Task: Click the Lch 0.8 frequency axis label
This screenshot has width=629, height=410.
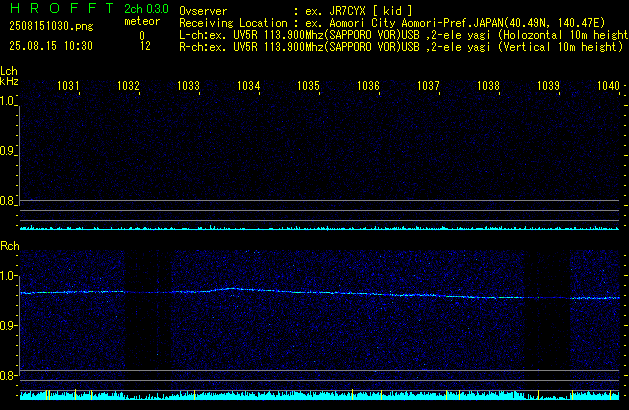Action: pos(8,201)
